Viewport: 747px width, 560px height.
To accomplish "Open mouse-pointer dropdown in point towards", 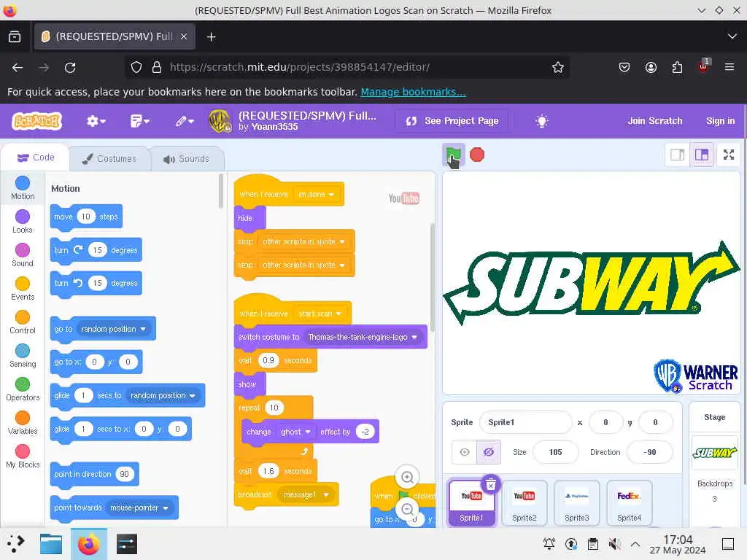I will tap(139, 507).
